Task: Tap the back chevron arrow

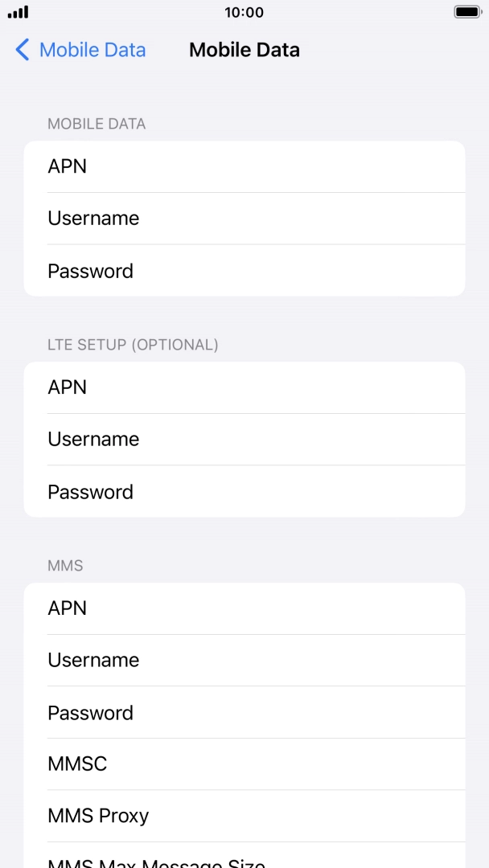Action: [x=22, y=50]
